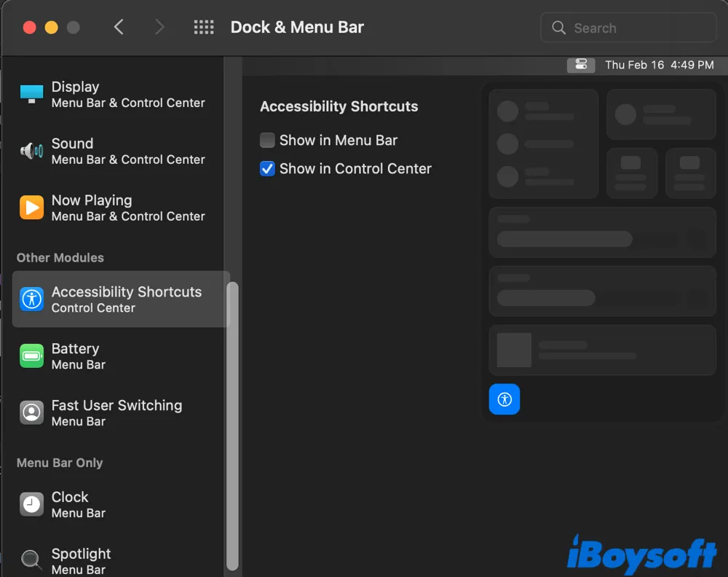728x577 pixels.
Task: Click the date and time in preview
Action: coord(659,65)
